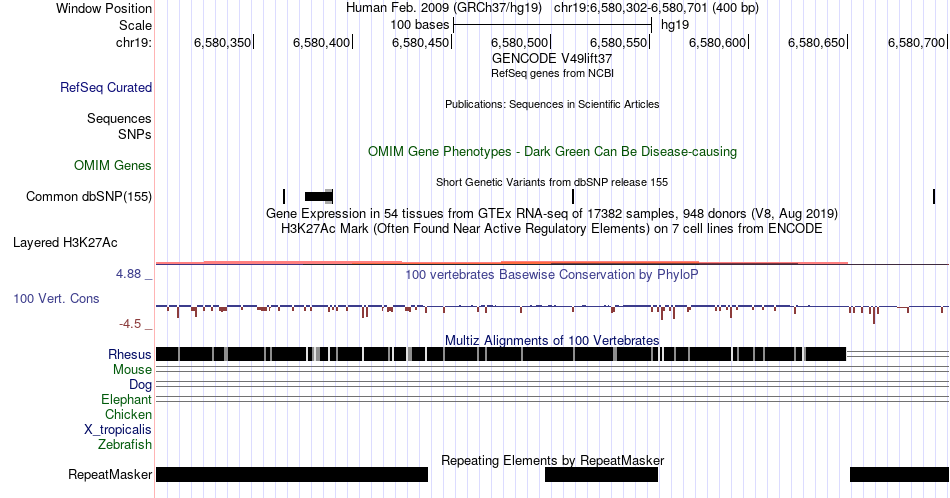Select the Common dbSNP(155) track label
The height and width of the screenshot is (498, 950).
tap(89, 196)
